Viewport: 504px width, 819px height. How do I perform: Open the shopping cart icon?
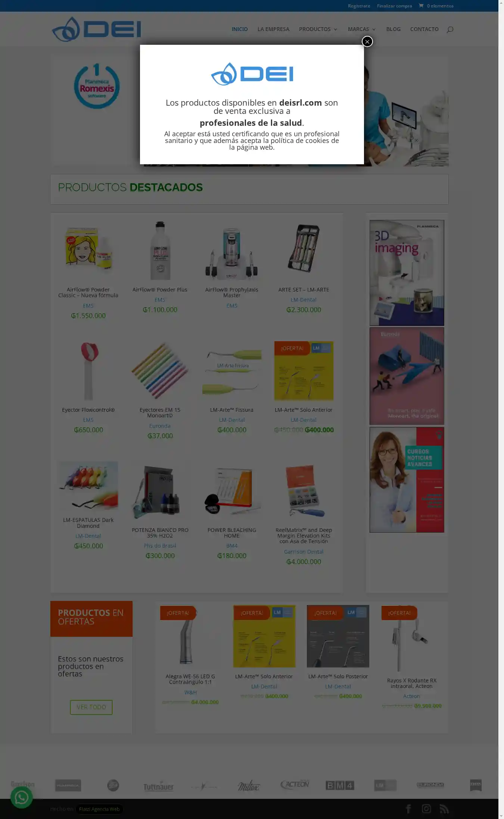pyautogui.click(x=421, y=6)
